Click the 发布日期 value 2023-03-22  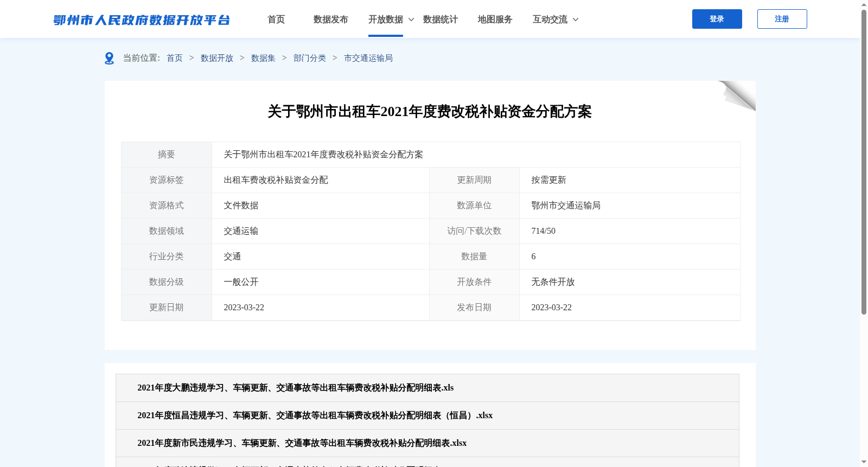coord(551,308)
